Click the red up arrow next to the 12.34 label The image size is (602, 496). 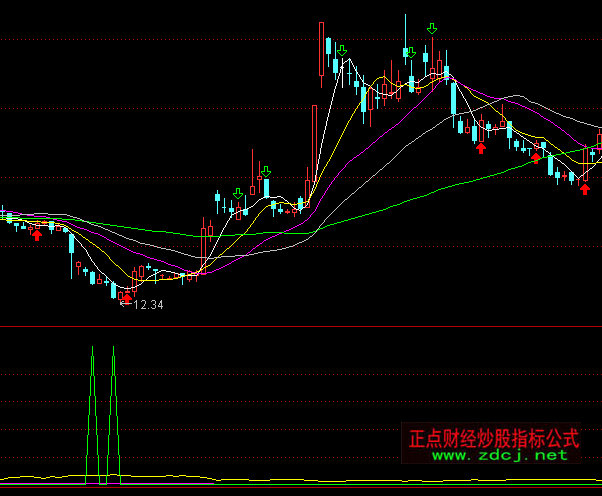[x=125, y=297]
